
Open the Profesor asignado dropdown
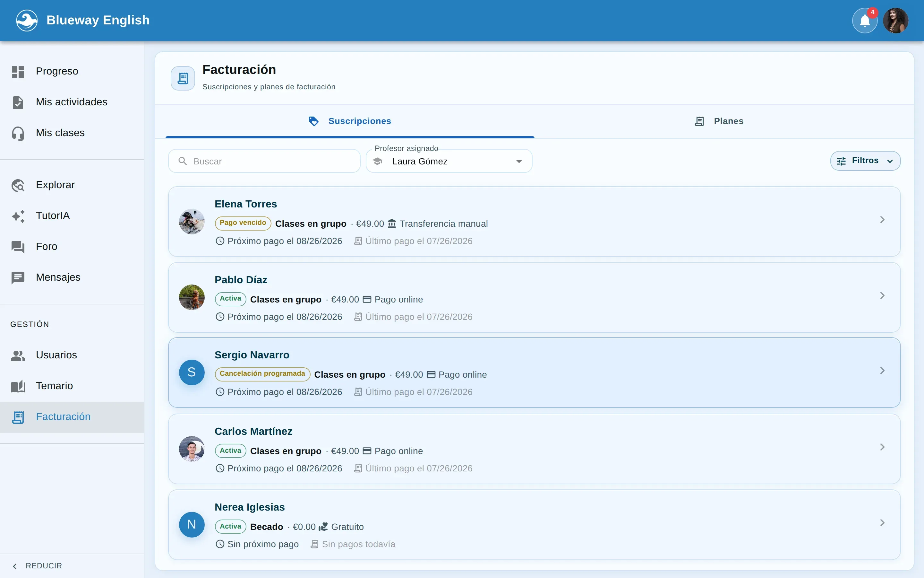click(x=449, y=161)
